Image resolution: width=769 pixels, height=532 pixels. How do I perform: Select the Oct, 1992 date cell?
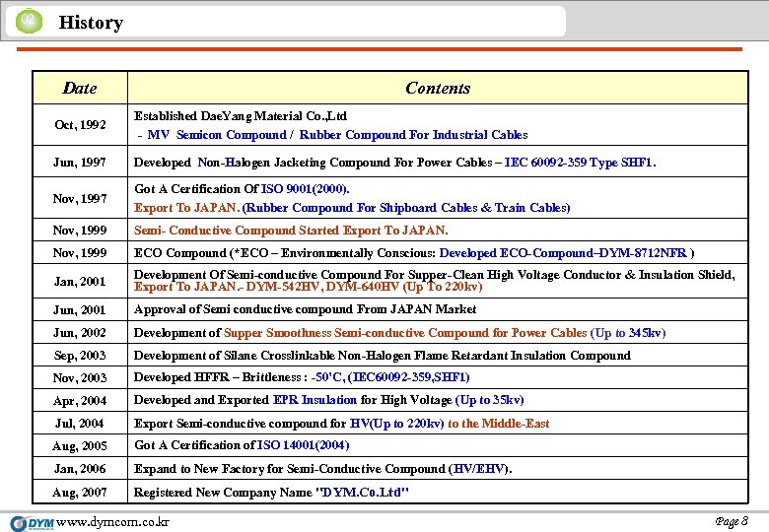pos(80,124)
